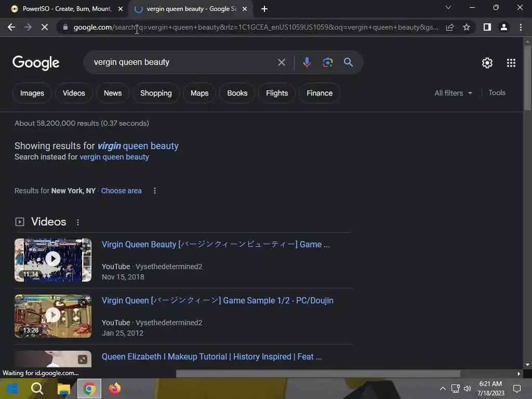Click the address bar URL
Viewport: 532px width, 399px height.
click(256, 27)
